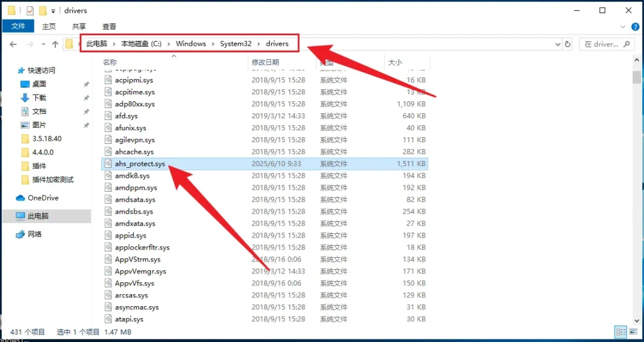Viewport: 644px width, 342px height.
Task: Select the file ahs_protect.sys
Action: [x=140, y=164]
